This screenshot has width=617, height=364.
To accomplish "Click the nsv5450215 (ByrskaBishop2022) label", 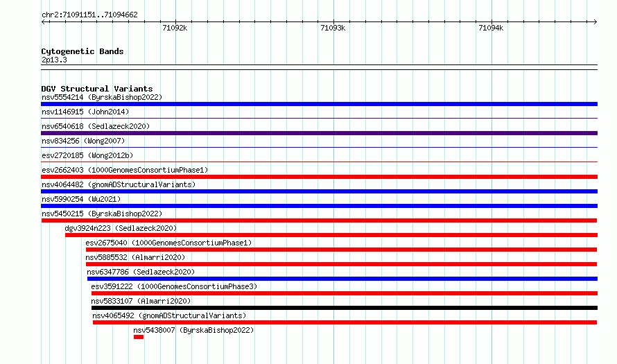I will pos(102,214).
